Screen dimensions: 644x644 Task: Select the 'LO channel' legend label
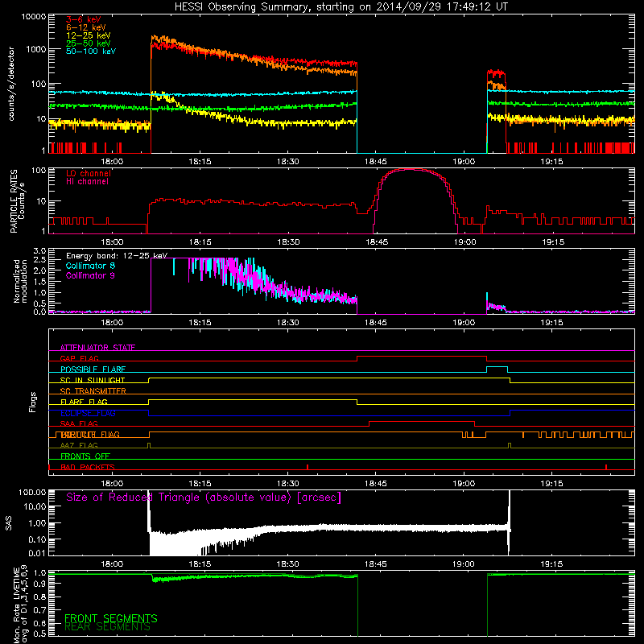coord(89,173)
